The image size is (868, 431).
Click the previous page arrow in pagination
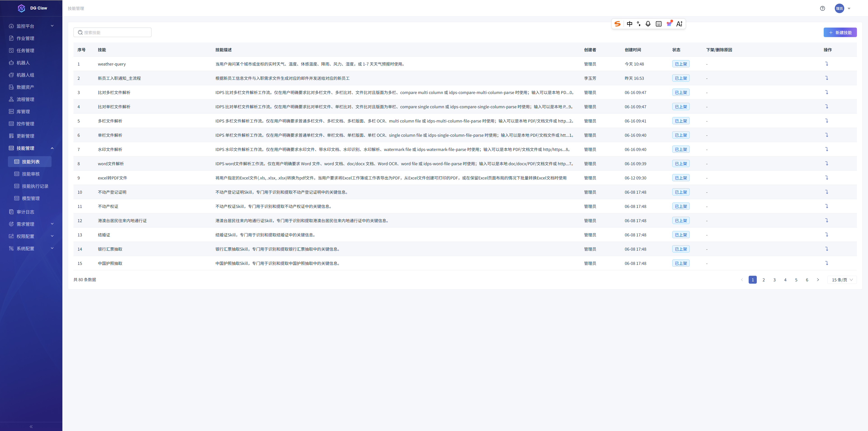(x=742, y=280)
